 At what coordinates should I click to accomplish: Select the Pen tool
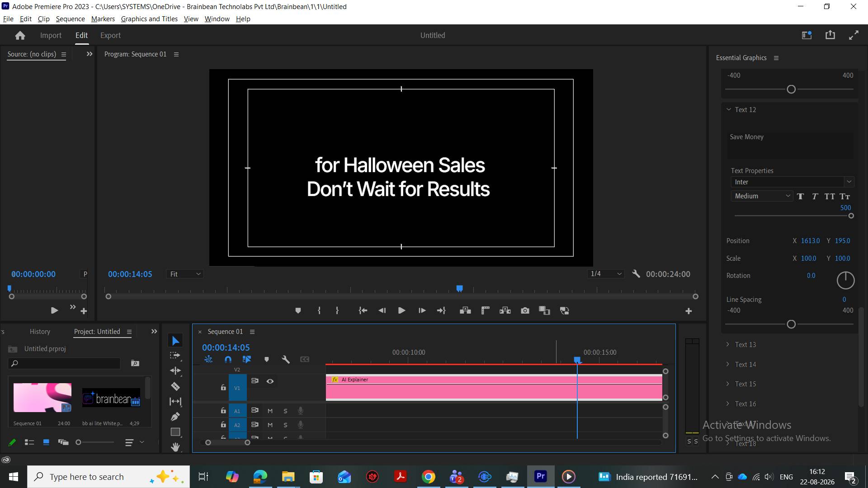click(x=175, y=417)
